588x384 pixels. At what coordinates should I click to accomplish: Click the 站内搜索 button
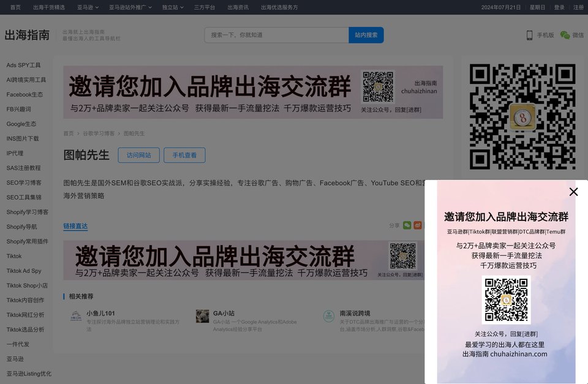tap(366, 35)
